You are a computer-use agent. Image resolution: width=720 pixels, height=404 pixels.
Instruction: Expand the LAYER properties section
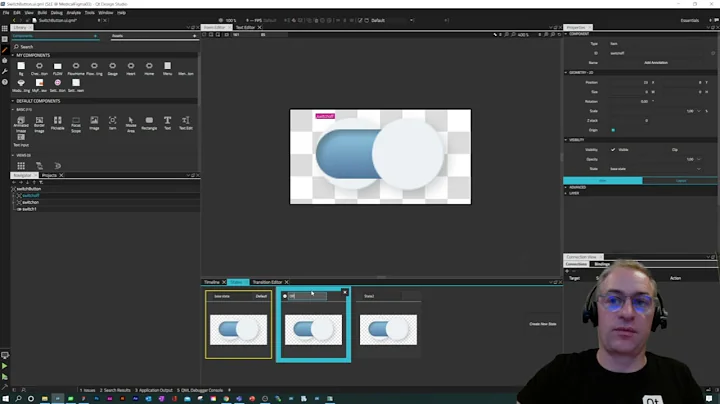click(566, 193)
